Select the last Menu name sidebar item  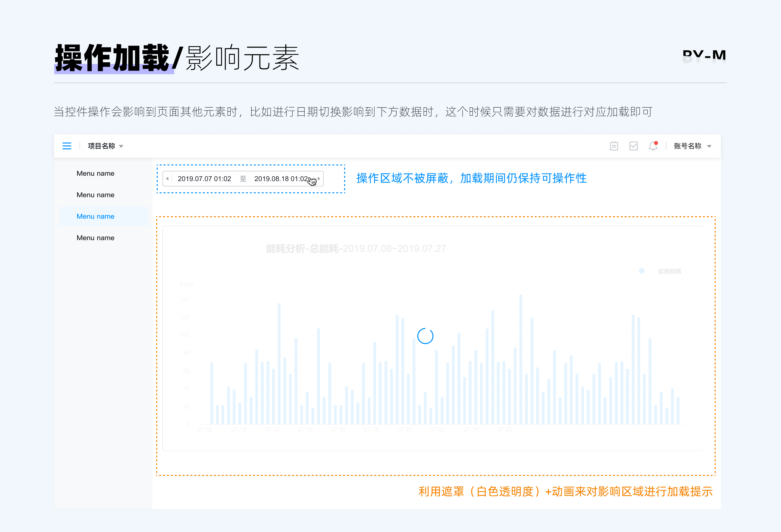pyautogui.click(x=95, y=238)
